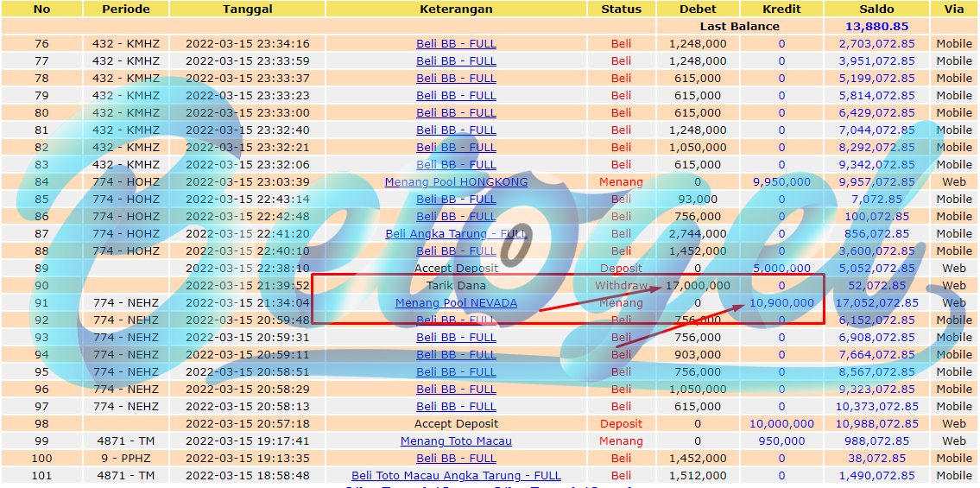Open the Menang Pool HONGKONG link

[x=456, y=182]
